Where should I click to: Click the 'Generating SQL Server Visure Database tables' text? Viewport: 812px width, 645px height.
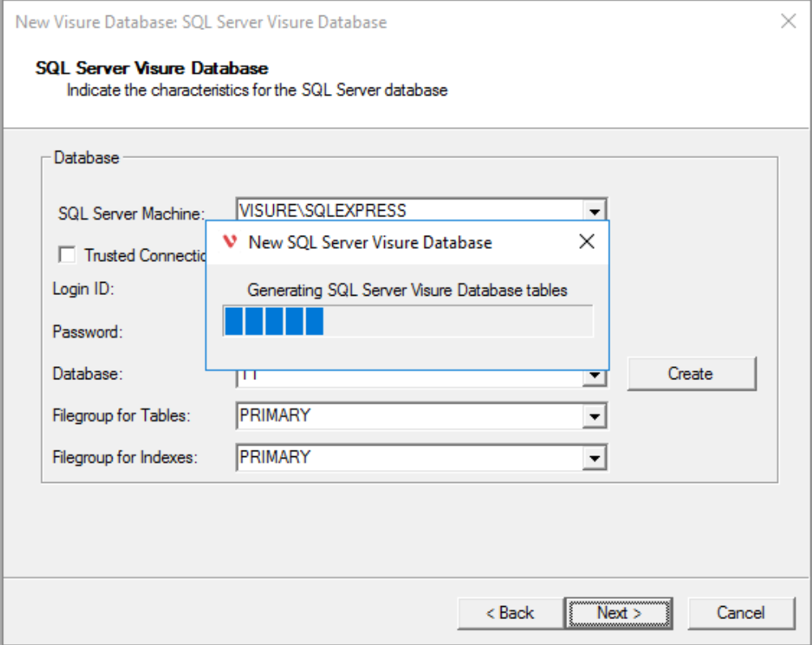407,290
